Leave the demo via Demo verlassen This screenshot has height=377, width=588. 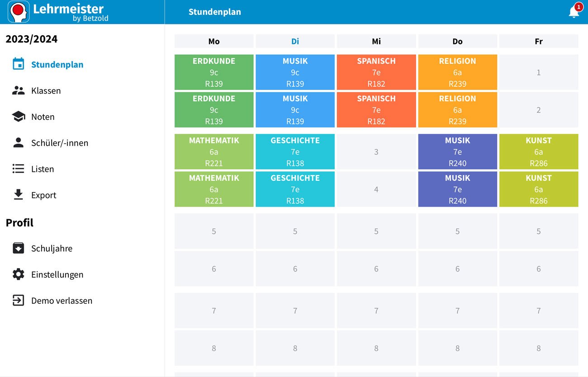point(62,301)
